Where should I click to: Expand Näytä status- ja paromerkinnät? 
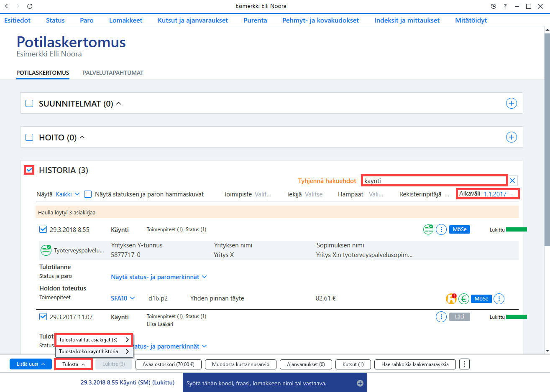click(x=159, y=277)
